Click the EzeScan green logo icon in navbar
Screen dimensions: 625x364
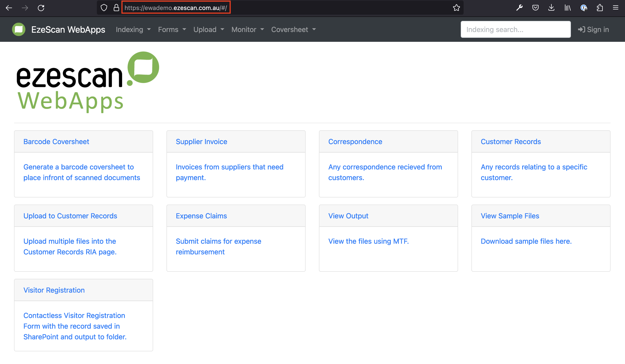click(x=19, y=30)
